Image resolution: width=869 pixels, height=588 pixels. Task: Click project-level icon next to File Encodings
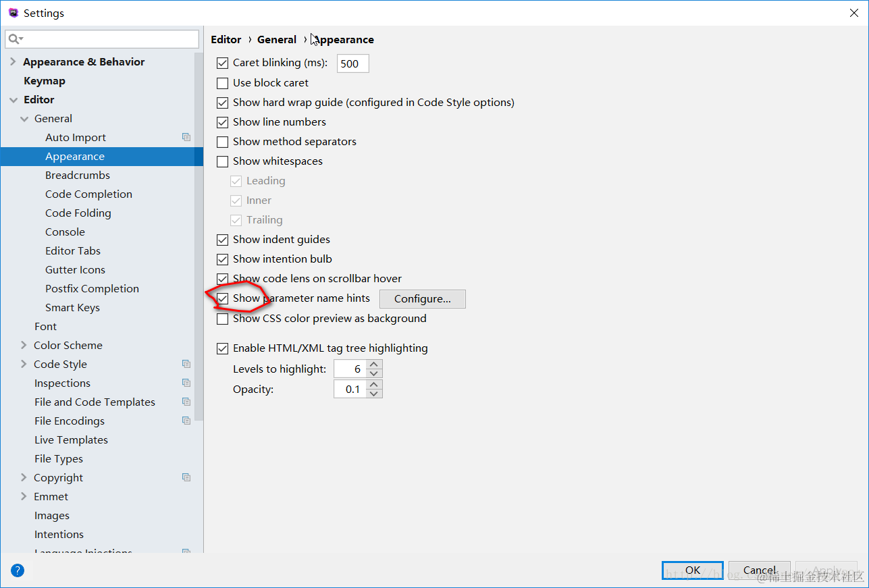click(186, 421)
